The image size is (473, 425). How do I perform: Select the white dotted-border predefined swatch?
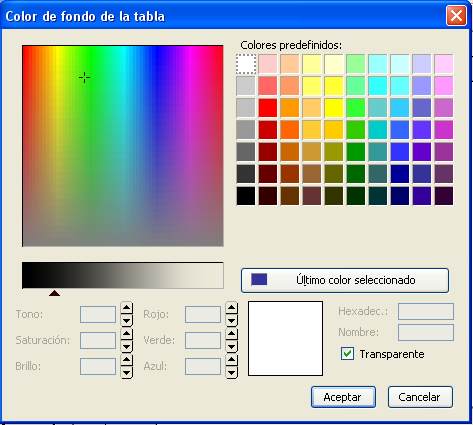[246, 64]
